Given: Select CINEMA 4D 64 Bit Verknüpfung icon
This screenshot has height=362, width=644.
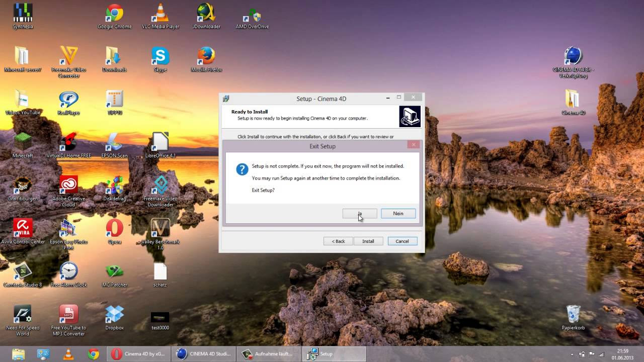Looking at the screenshot, I should point(573,62).
